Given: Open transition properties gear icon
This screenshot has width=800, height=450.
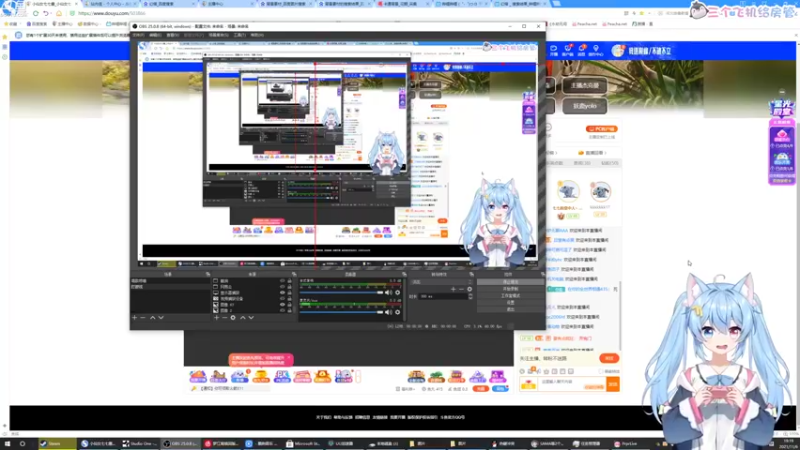Looking at the screenshot, I should point(469,289).
